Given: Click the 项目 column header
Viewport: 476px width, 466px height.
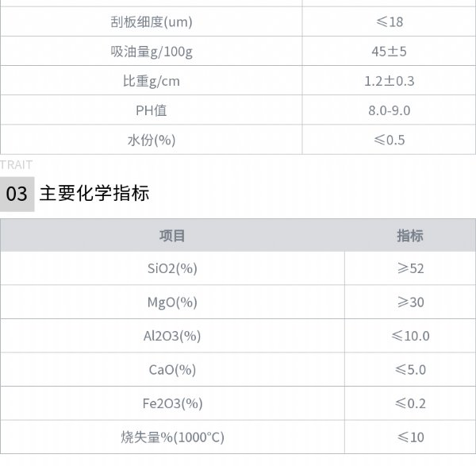Looking at the screenshot, I should (172, 236).
